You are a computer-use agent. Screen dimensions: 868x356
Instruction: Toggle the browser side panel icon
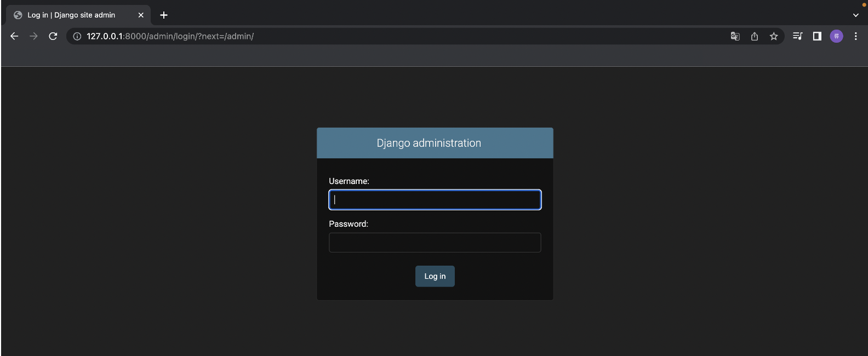coord(817,36)
